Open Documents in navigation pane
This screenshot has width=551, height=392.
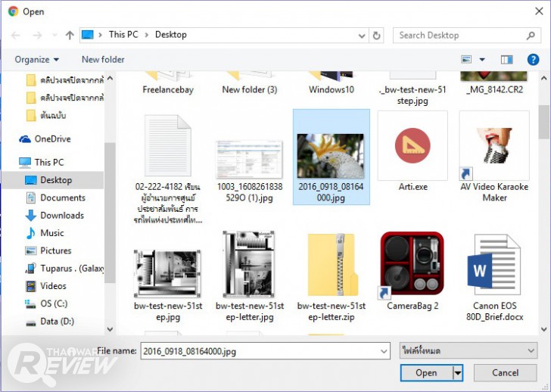pos(56,198)
